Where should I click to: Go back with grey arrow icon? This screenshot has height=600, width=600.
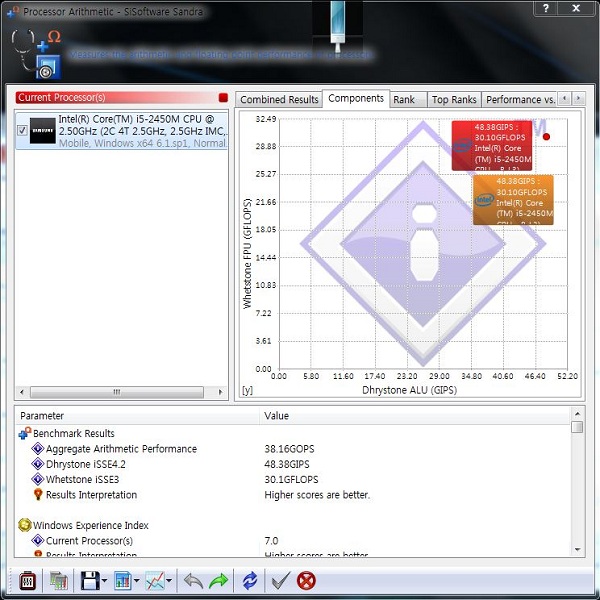[194, 581]
